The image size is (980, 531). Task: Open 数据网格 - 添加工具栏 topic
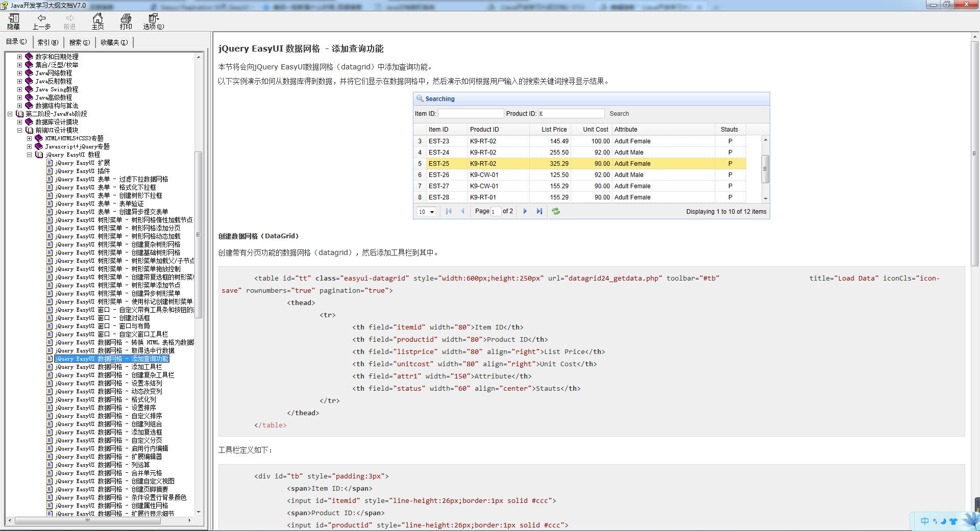click(x=109, y=367)
